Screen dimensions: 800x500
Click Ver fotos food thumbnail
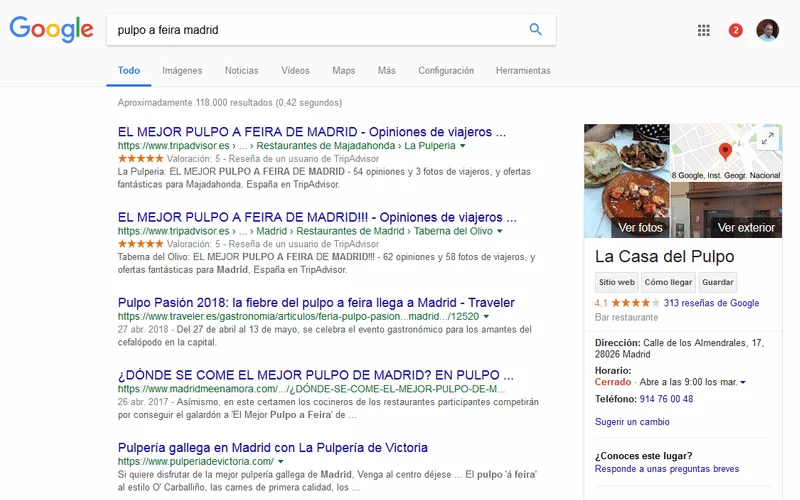[627, 181]
